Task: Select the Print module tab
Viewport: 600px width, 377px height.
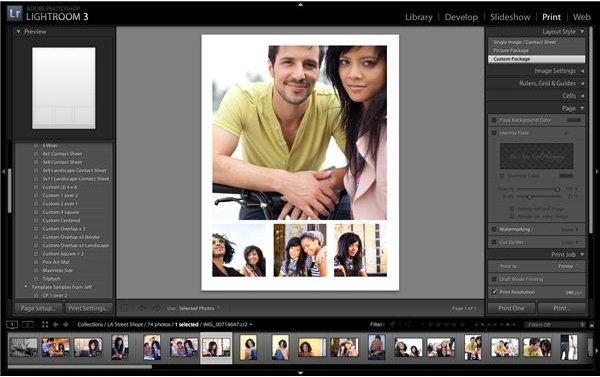Action: tap(551, 17)
